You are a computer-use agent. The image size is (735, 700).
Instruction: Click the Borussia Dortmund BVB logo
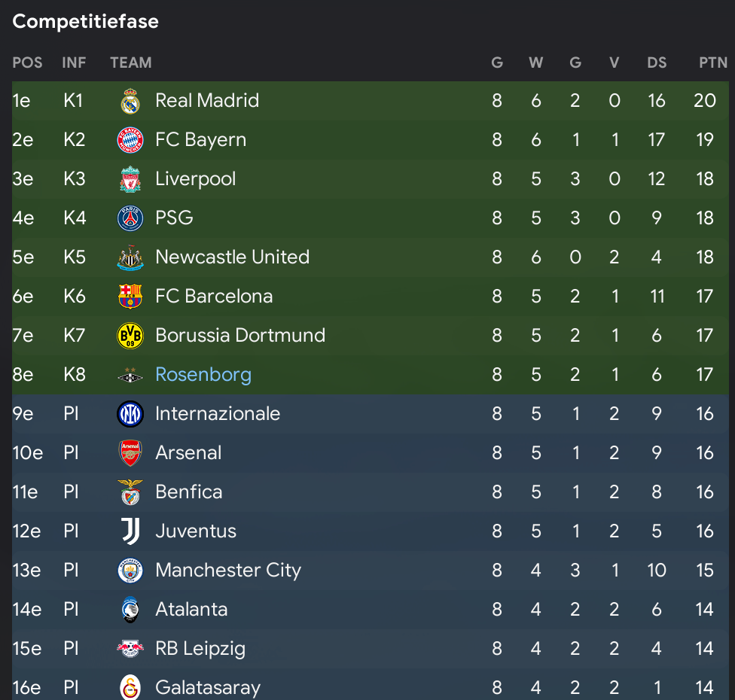130,336
